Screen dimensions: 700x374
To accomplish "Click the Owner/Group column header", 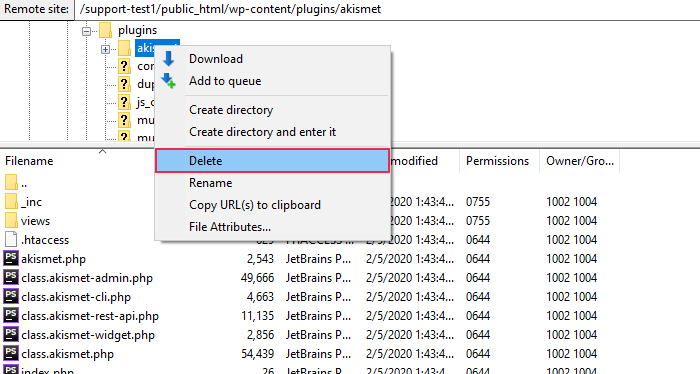I will [579, 161].
